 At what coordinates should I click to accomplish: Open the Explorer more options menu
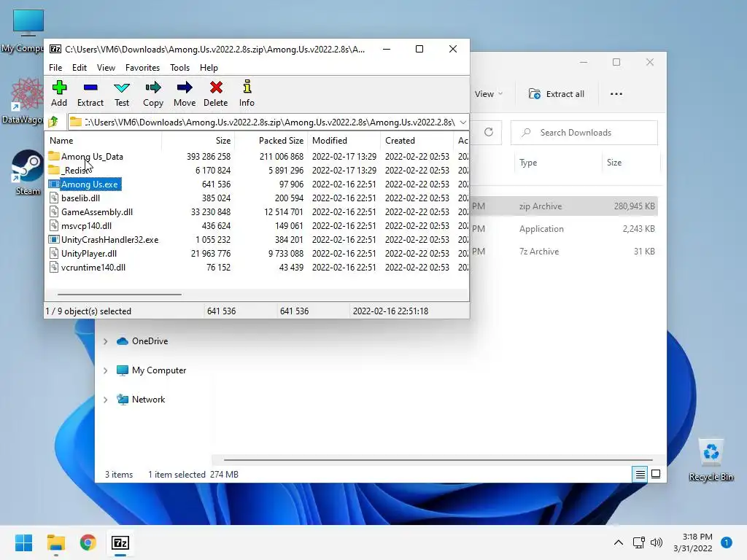pyautogui.click(x=616, y=94)
